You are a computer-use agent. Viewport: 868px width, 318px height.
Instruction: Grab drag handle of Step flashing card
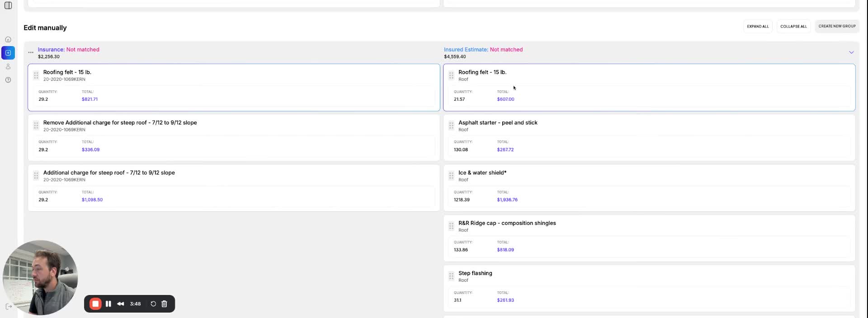451,276
